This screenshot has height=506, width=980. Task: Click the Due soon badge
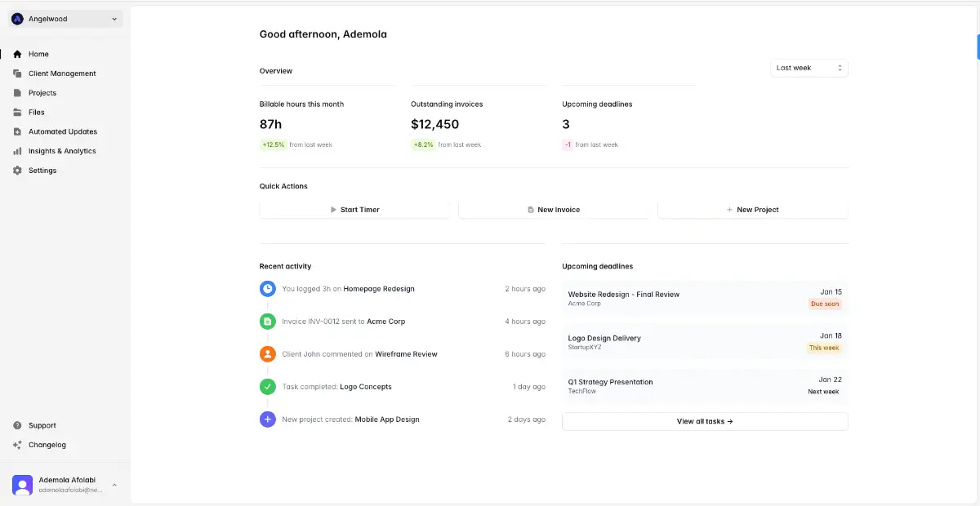point(825,304)
